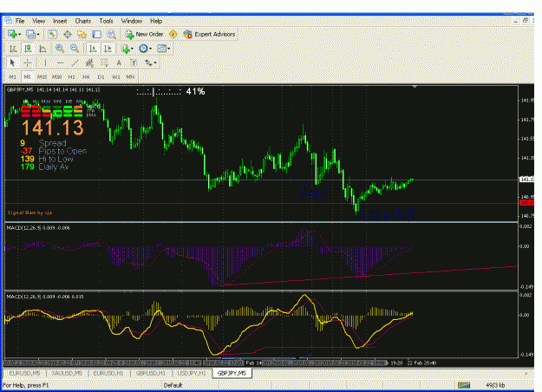Switch timeframe to M30
The height and width of the screenshot is (392, 542).
pyautogui.click(x=56, y=76)
